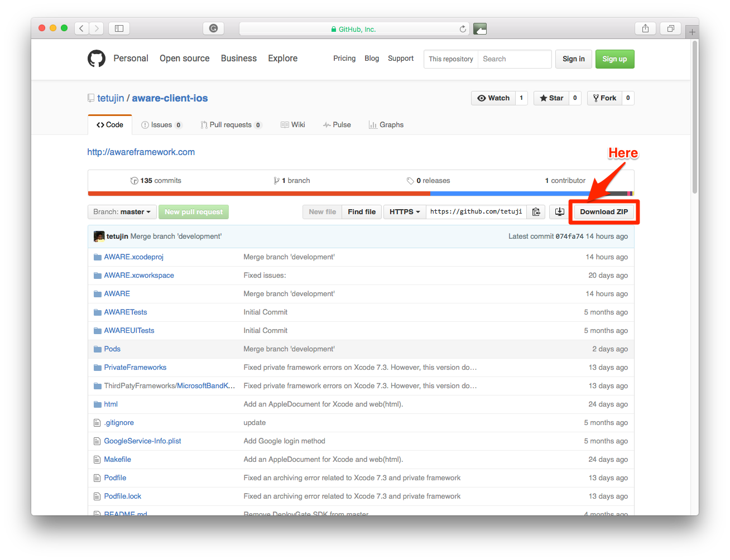Click the AWAREUITests folder icon
This screenshot has width=730, height=560.
coord(98,331)
